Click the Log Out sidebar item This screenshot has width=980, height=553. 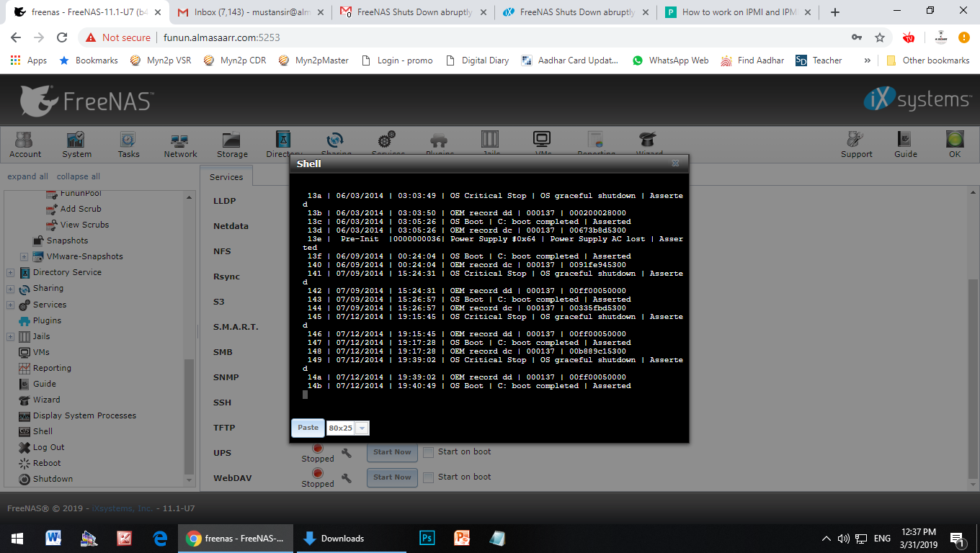coord(48,447)
